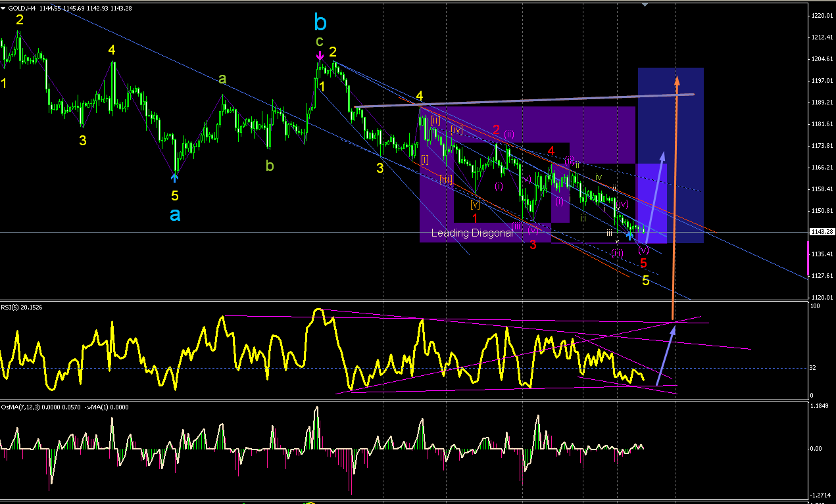This screenshot has height=504, width=836.
Task: Click the RSI scale value 32
Action: click(x=813, y=367)
